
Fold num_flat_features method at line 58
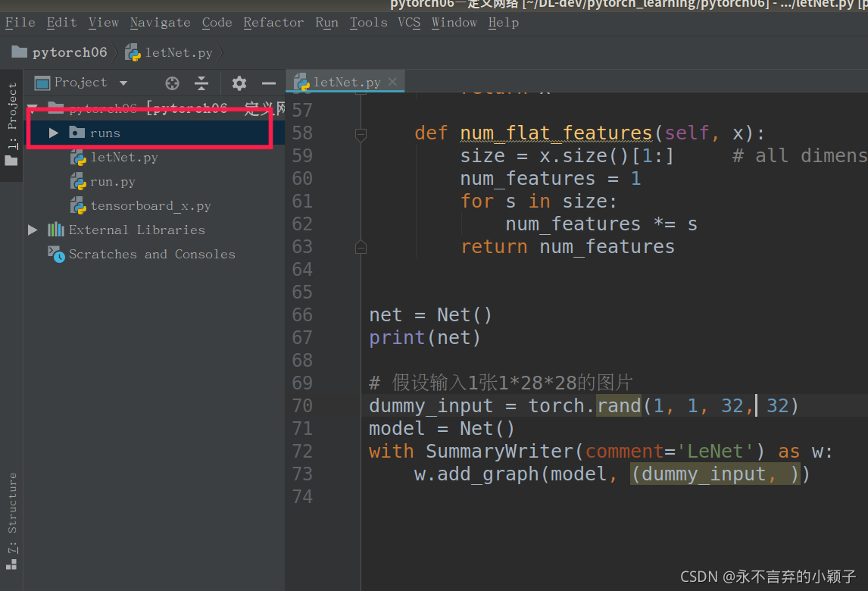[361, 133]
